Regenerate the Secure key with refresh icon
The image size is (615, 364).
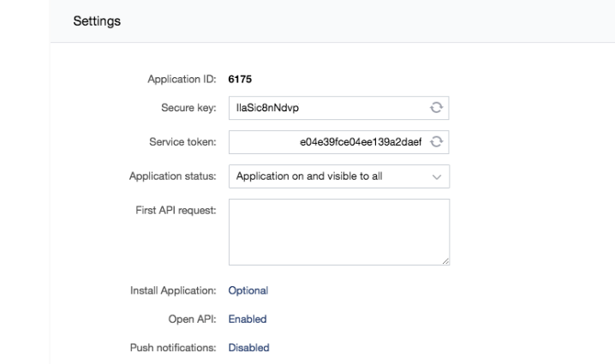click(436, 107)
